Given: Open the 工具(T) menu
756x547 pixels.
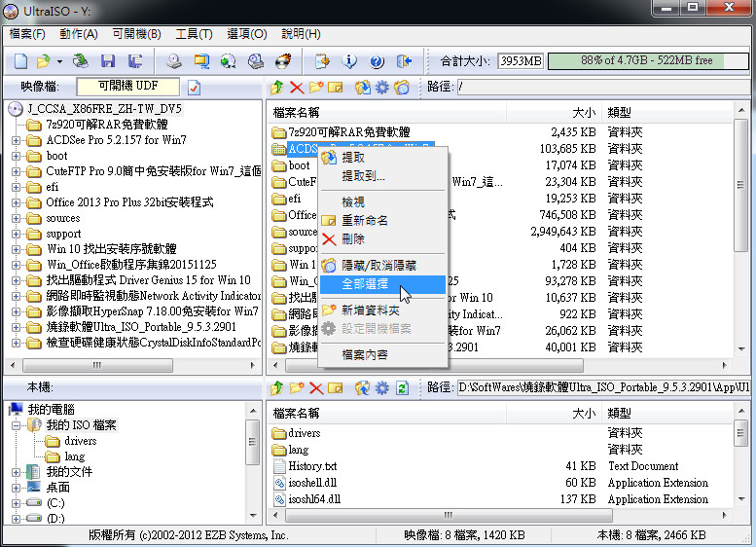Looking at the screenshot, I should (x=194, y=34).
